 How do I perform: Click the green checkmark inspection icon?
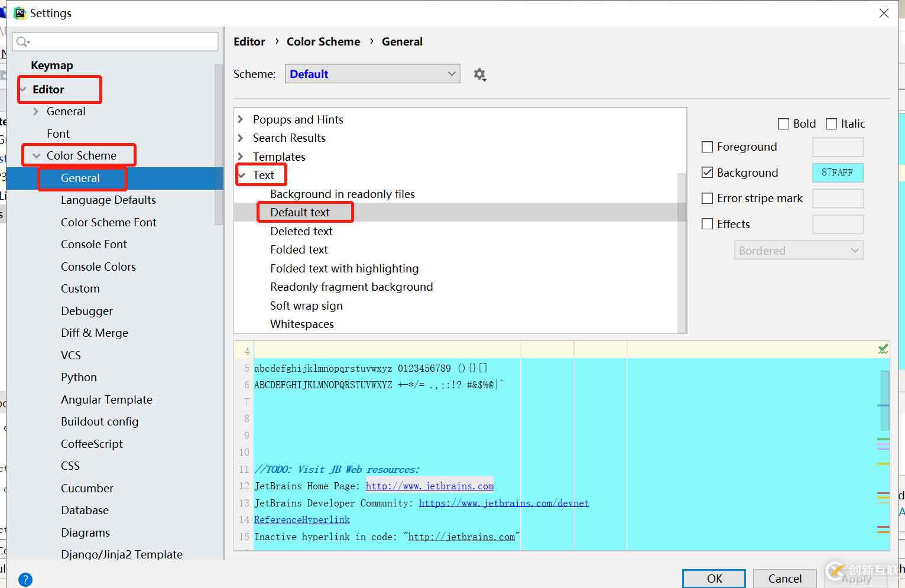tap(883, 349)
